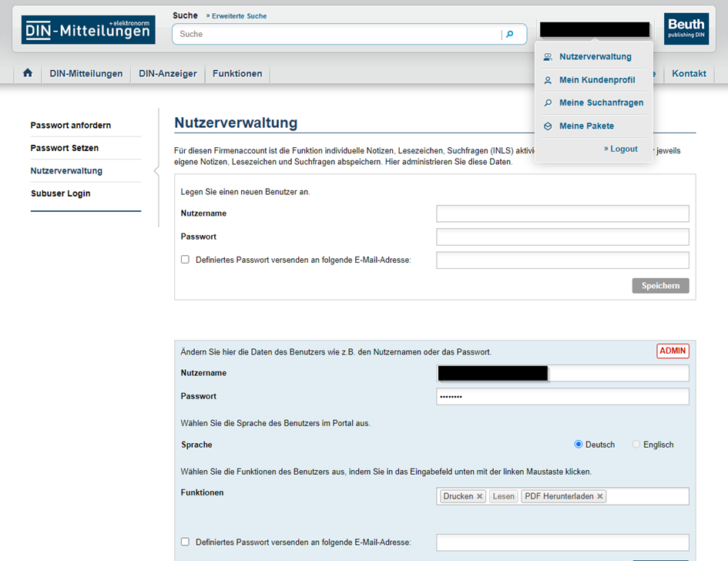Image resolution: width=728 pixels, height=561 pixels.
Task: Open Erweiterte Suche link
Action: (236, 15)
